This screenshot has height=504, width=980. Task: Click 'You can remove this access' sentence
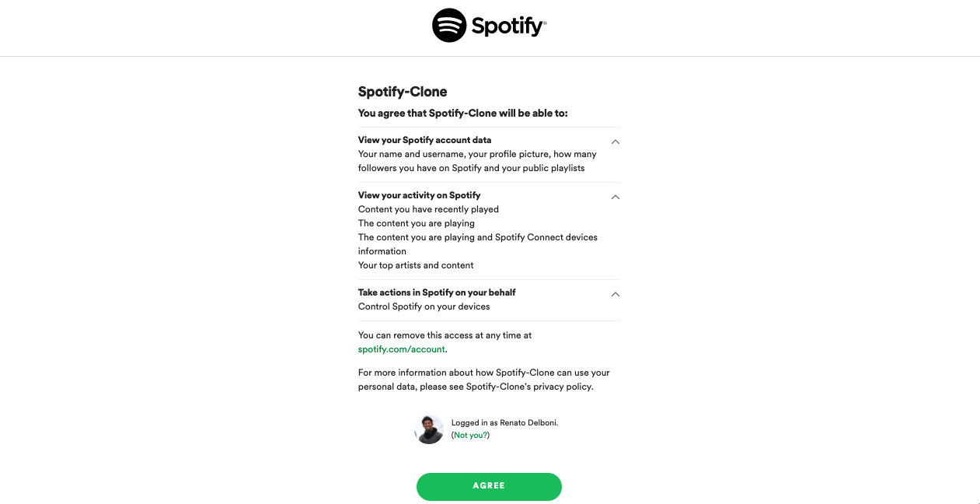click(445, 335)
